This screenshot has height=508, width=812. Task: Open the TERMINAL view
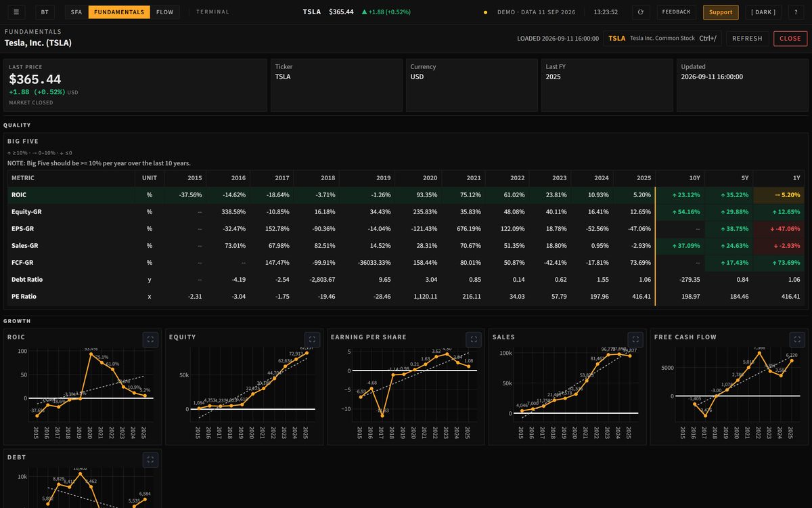pyautogui.click(x=212, y=12)
